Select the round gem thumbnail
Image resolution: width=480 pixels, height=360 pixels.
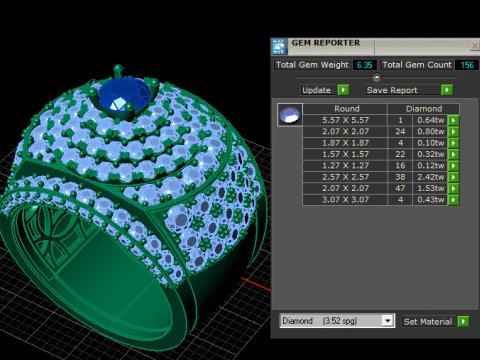point(290,115)
